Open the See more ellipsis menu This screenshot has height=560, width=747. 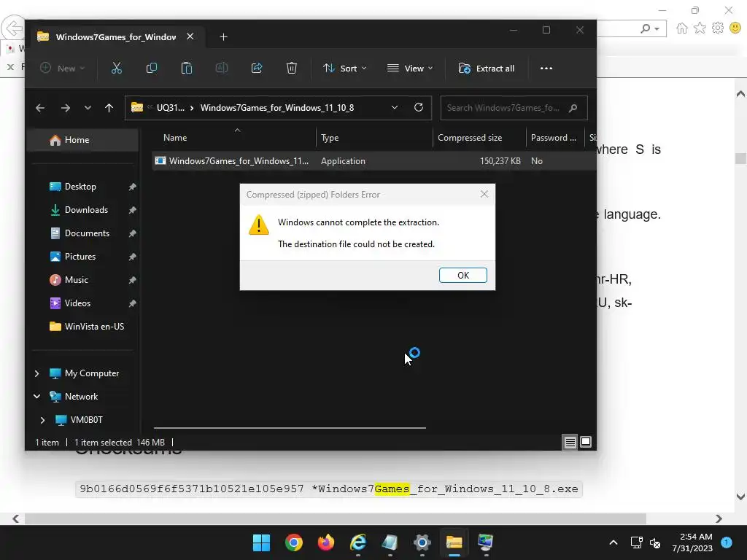click(x=546, y=68)
